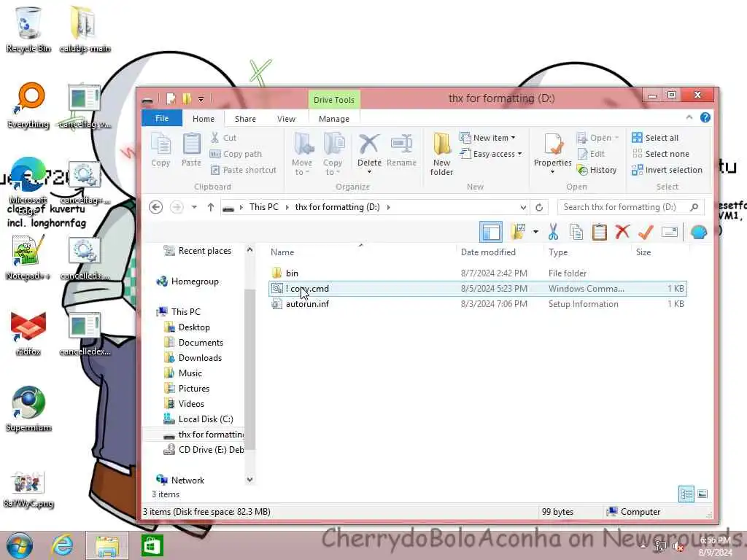Screen dimensions: 747x560
Task: Click the scissors icon in the lower toolbar
Action: pos(553,233)
